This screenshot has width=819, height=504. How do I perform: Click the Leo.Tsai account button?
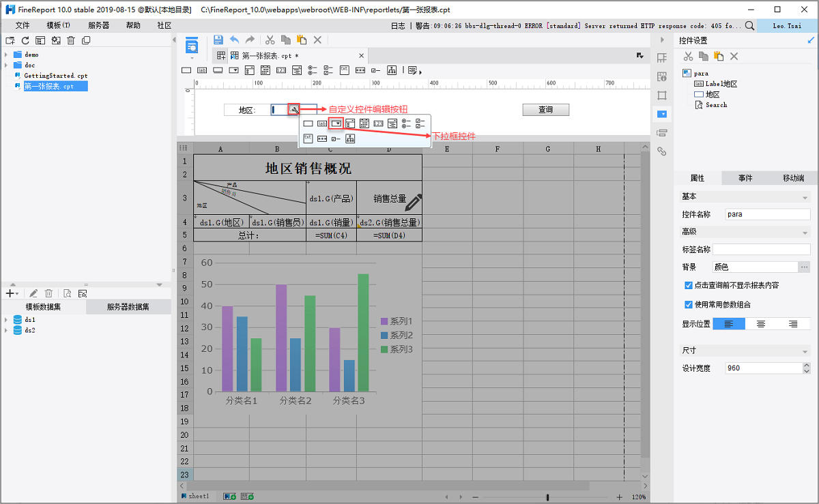click(788, 26)
